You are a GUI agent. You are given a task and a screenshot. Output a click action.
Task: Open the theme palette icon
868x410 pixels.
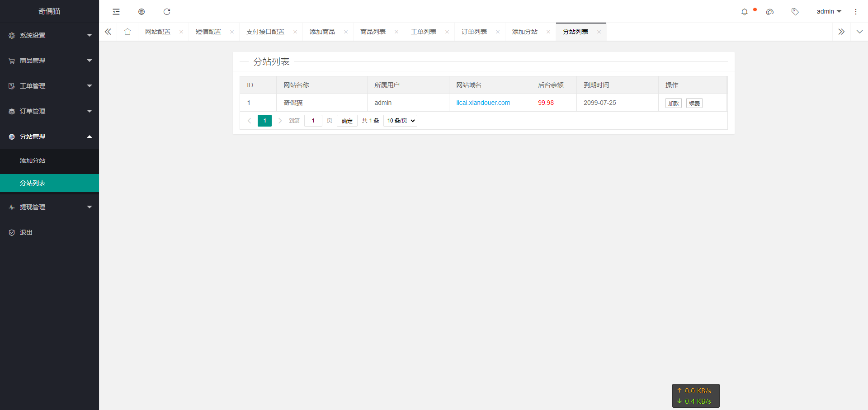pos(770,12)
